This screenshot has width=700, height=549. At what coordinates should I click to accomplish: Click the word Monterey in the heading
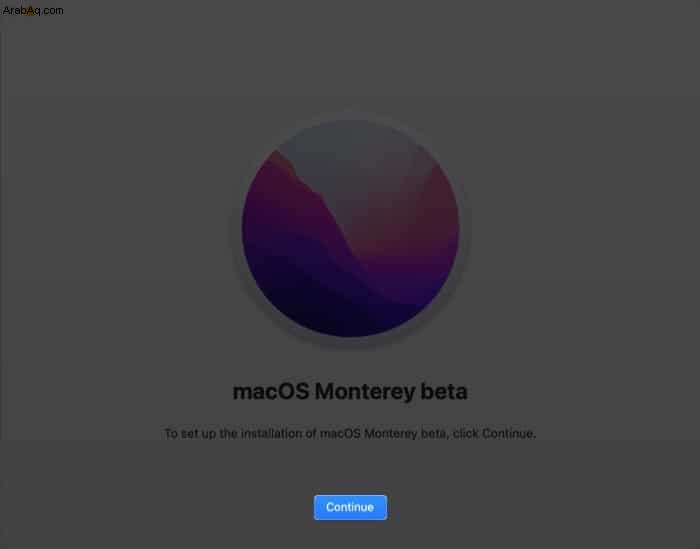365,391
